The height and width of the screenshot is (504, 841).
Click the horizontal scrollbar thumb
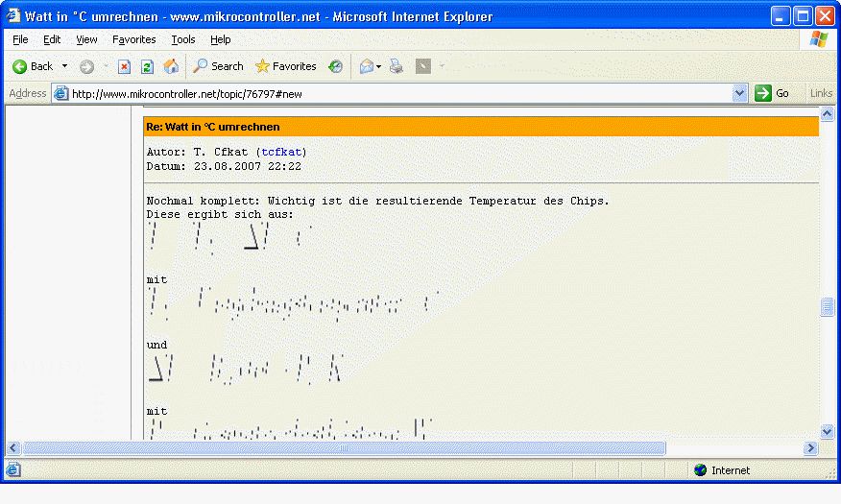(x=344, y=447)
